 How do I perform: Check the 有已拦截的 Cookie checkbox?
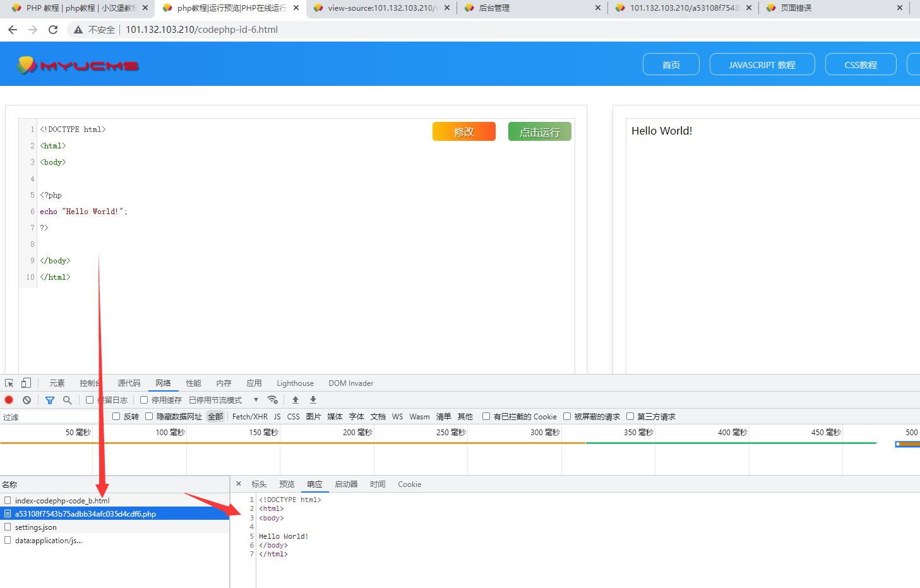pos(486,416)
